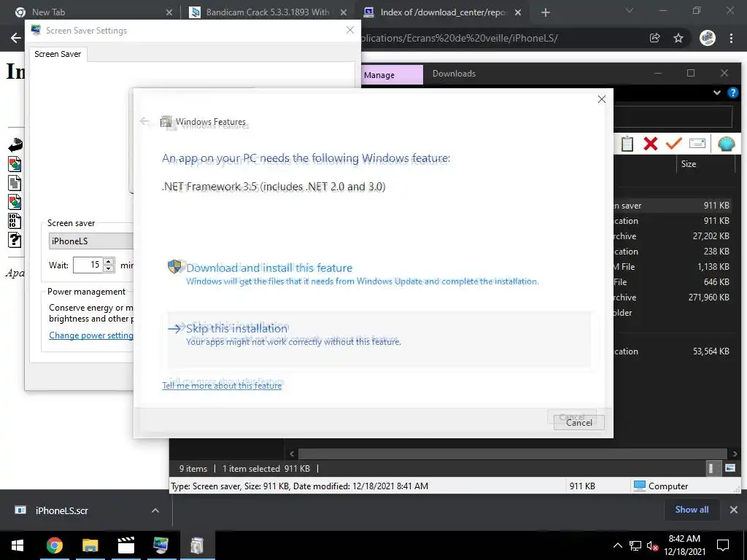Open the Chrome three-dot menu
This screenshot has width=747, height=560.
(x=731, y=38)
